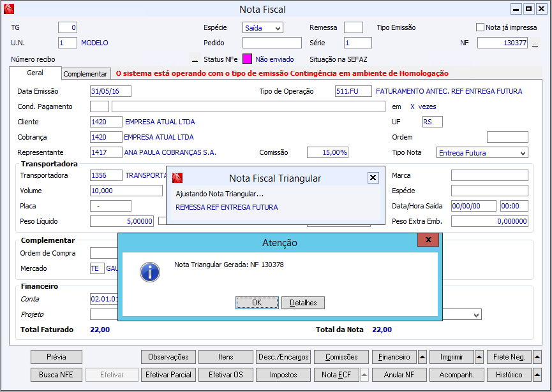Click the Peso Líquido value field
Image resolution: width=552 pixels, height=392 pixels.
[122, 221]
